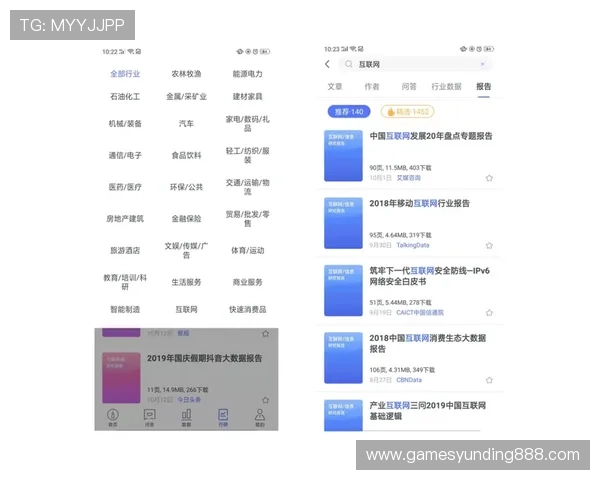
Task: Tap the 互联网 category in industry grid
Action: point(186,310)
